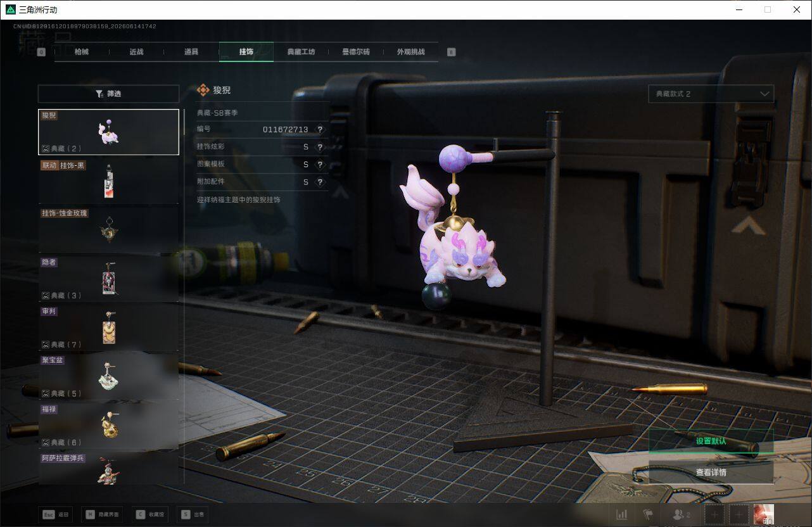The height and width of the screenshot is (527, 812).
Task: Click the orange diamond icon beside 狻猊 title
Action: pyautogui.click(x=203, y=90)
